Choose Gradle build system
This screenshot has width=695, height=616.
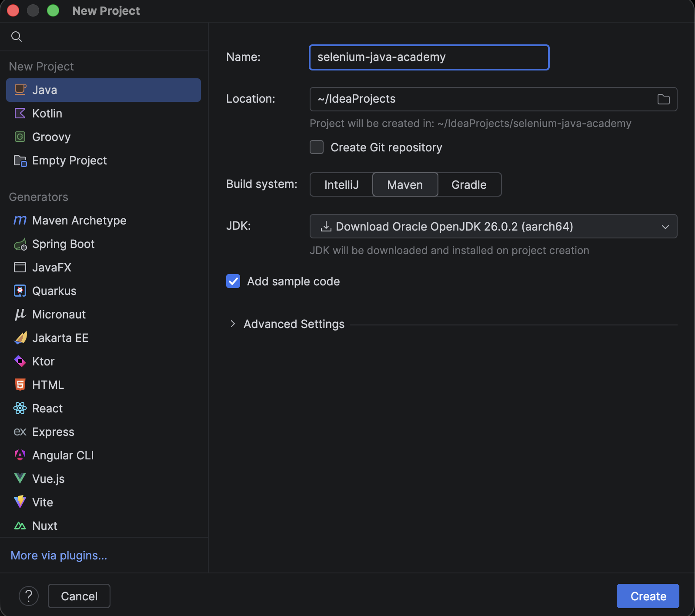coord(469,184)
